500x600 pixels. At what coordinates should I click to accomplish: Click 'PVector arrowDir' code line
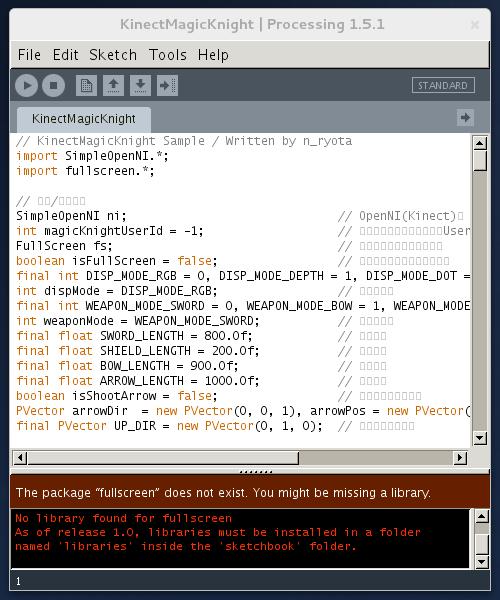click(243, 411)
